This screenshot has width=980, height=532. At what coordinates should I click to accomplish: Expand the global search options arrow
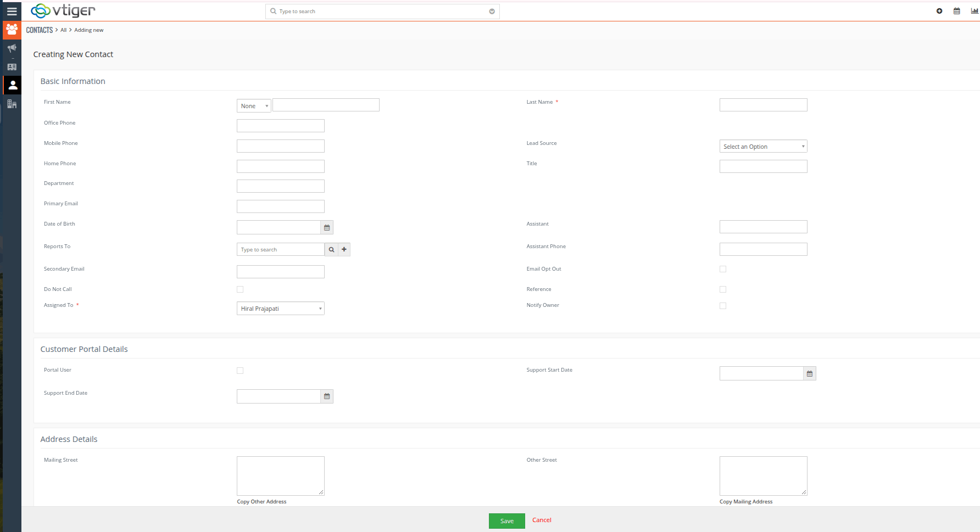click(492, 12)
